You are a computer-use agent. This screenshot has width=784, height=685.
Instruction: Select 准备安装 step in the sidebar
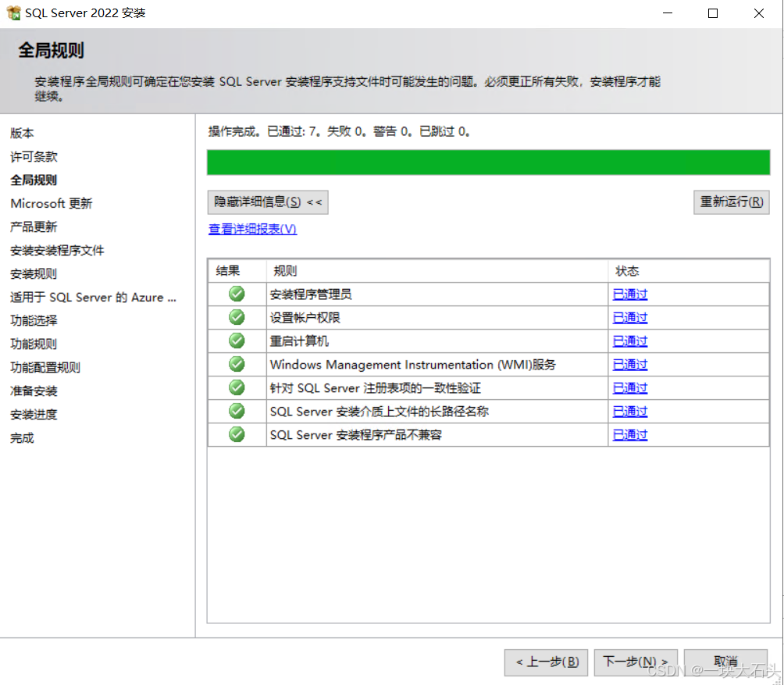[x=34, y=391]
